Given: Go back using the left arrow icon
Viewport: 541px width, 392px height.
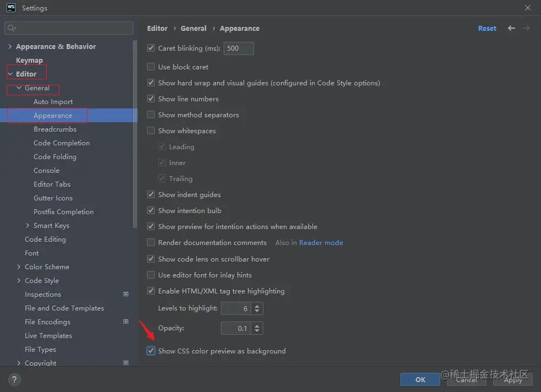Looking at the screenshot, I should click(511, 28).
